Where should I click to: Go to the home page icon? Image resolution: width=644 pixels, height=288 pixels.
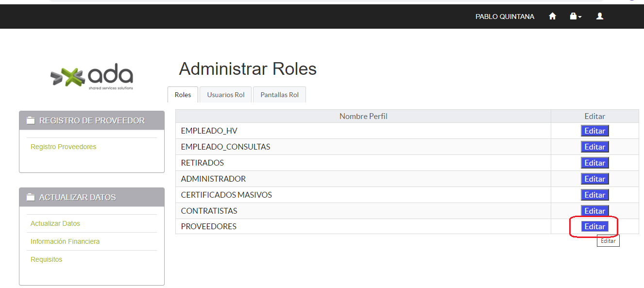point(552,17)
